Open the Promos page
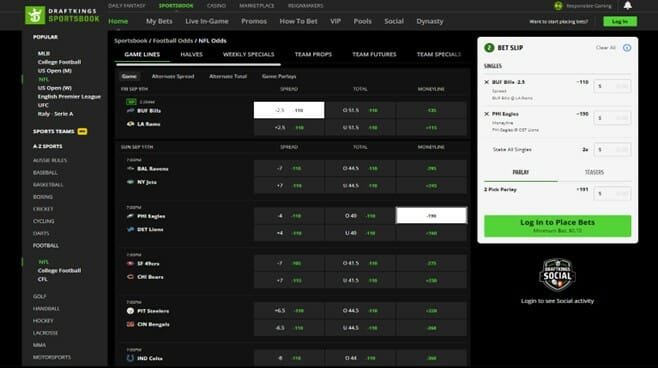Viewport: 658px width, 368px height. (254, 21)
